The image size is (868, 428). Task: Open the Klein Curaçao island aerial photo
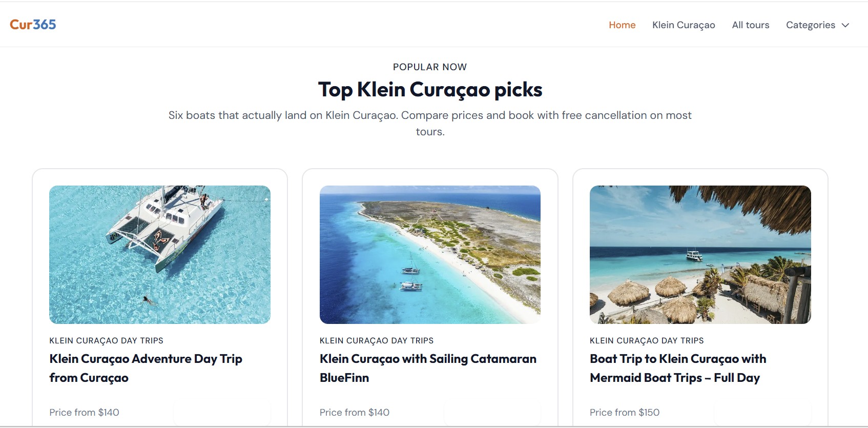click(430, 255)
